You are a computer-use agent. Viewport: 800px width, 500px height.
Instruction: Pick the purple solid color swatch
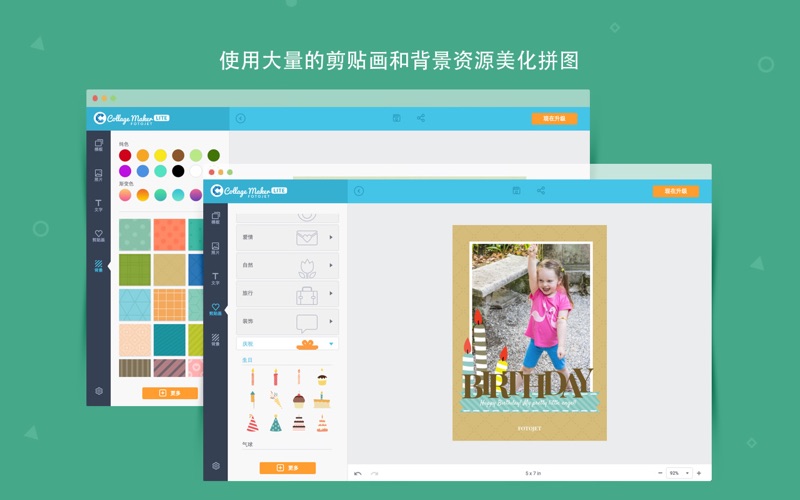point(125,171)
